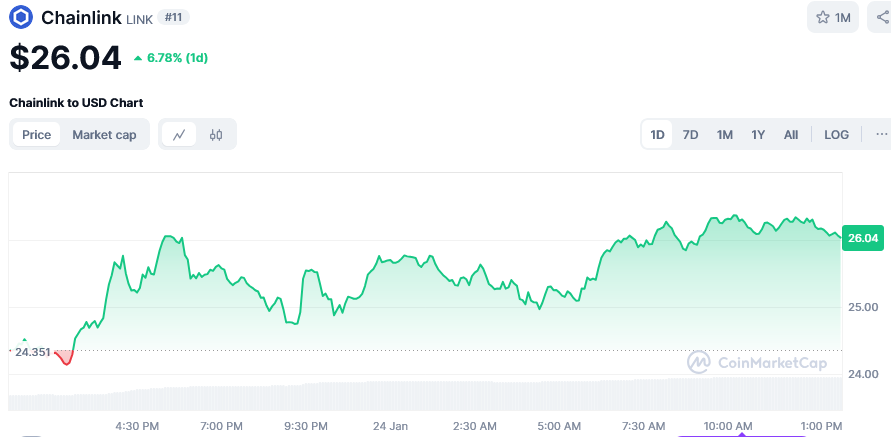Screen dimensions: 891x437
Task: Click the #11 rank badge
Action: click(173, 18)
